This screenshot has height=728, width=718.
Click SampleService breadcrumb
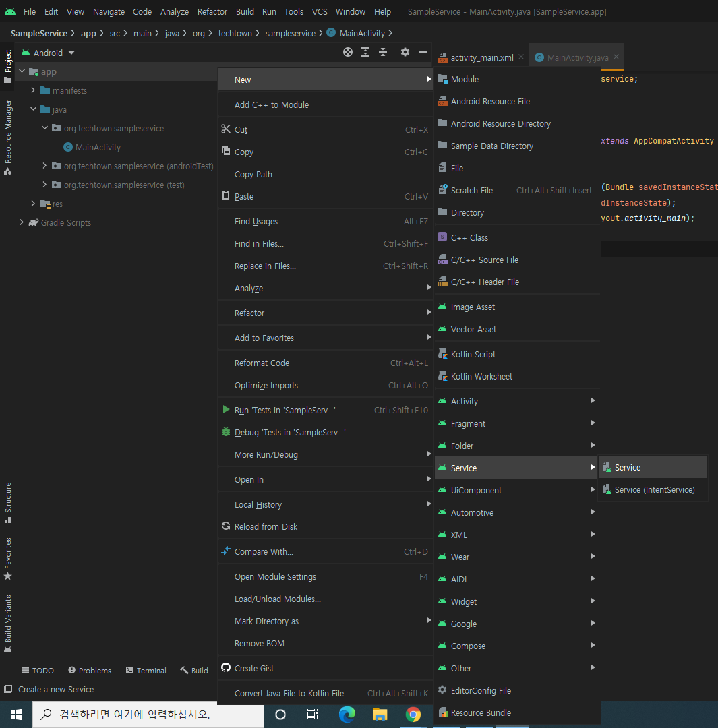[39, 34]
